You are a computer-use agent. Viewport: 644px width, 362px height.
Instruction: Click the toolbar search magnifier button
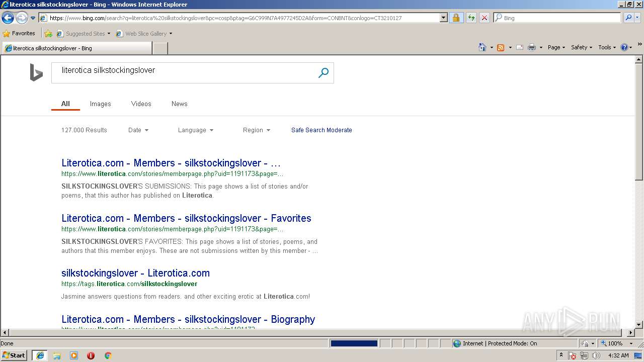[x=628, y=18]
